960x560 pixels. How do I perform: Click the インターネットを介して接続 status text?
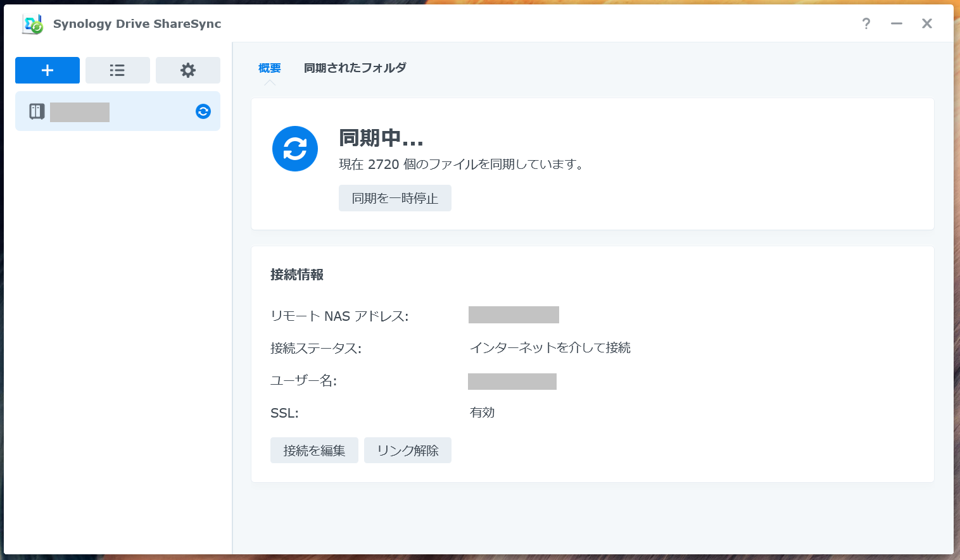coord(550,347)
